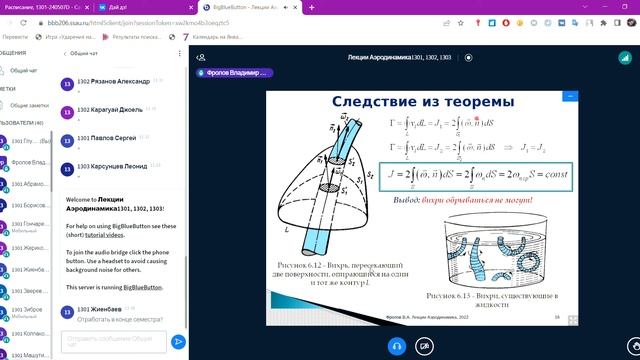
Task: Open Перевести bookmark
Action: (15, 37)
